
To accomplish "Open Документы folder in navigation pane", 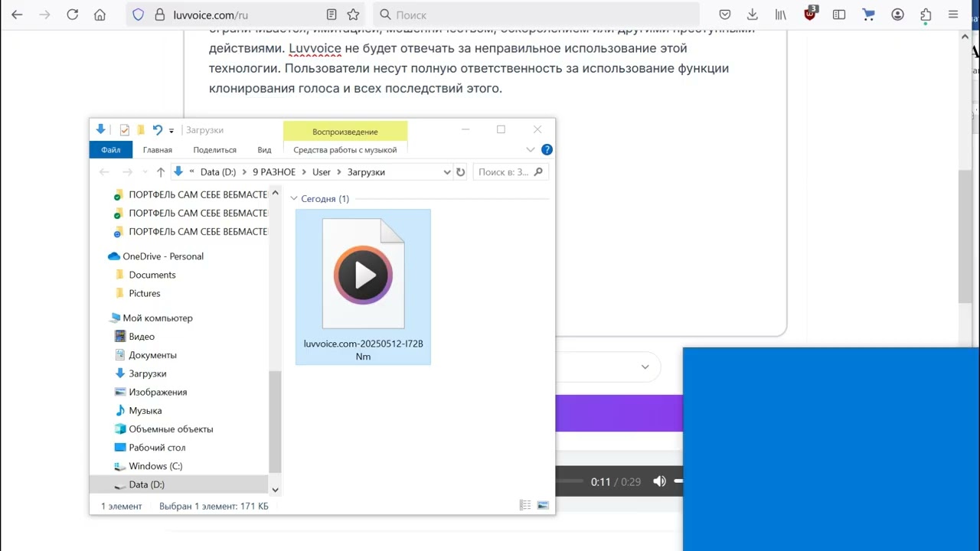I will 152,355.
